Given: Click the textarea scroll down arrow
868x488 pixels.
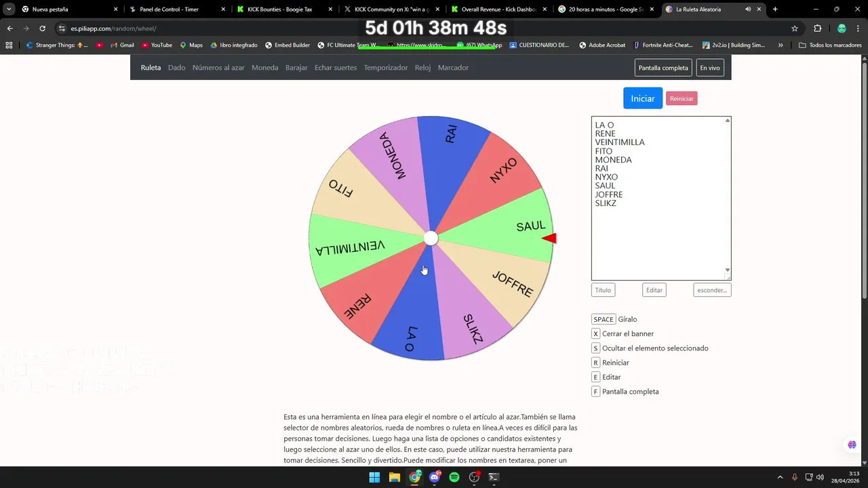Looking at the screenshot, I should [728, 270].
